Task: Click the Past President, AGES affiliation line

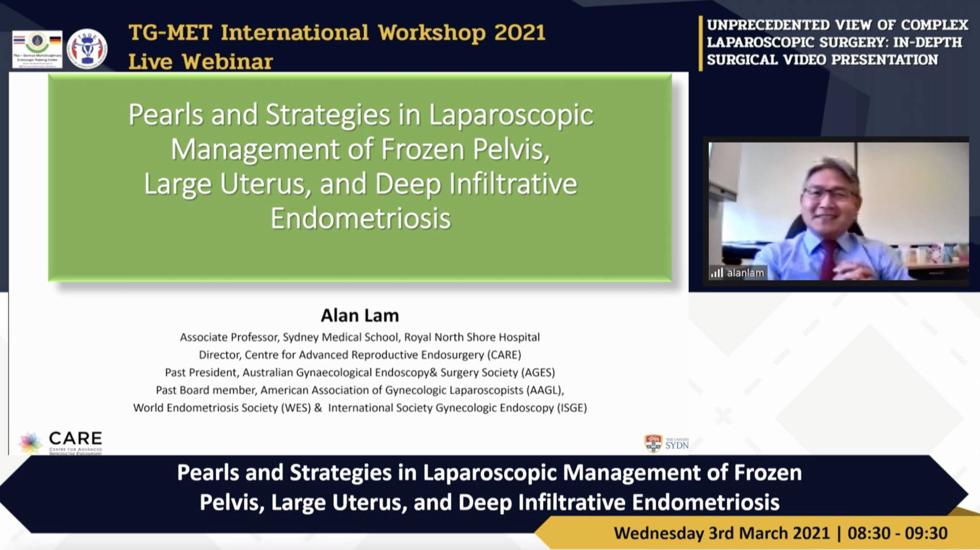Action: 360,372
